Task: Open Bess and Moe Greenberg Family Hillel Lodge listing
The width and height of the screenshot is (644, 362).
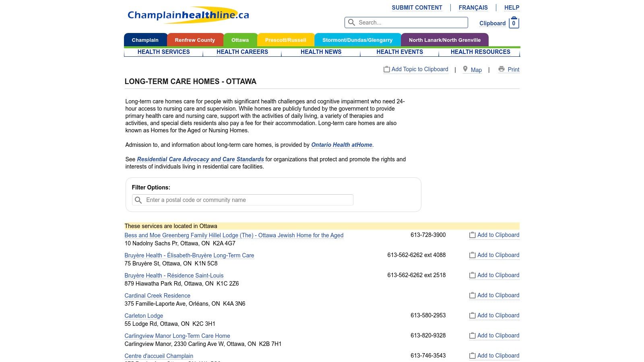Action: click(x=234, y=235)
